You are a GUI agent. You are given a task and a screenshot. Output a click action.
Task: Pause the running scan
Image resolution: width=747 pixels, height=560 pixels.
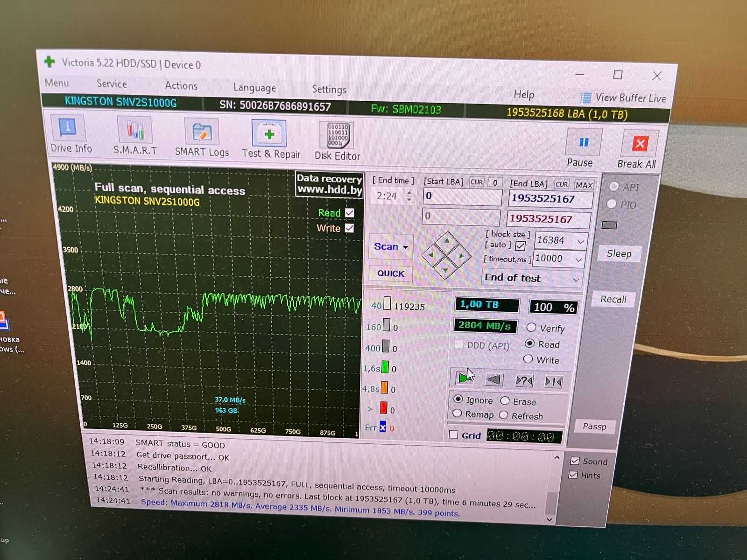[582, 149]
